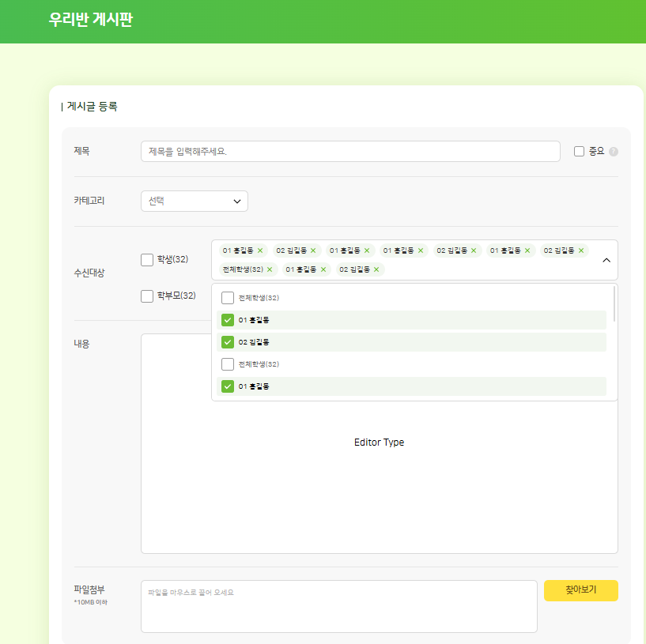Focus the 제목 title input field
Viewport: 646px width, 644px height.
tap(349, 152)
